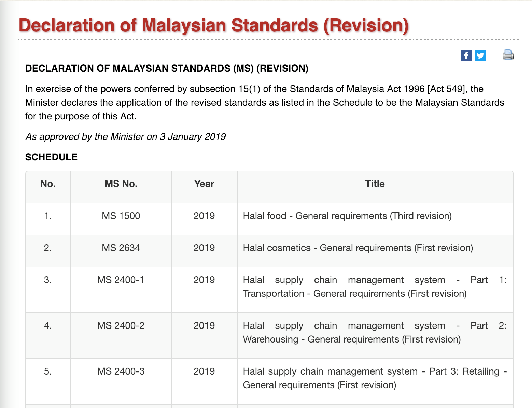
Task: Click the Declaration of Malaysian Standards (Revision) title
Action: (214, 26)
